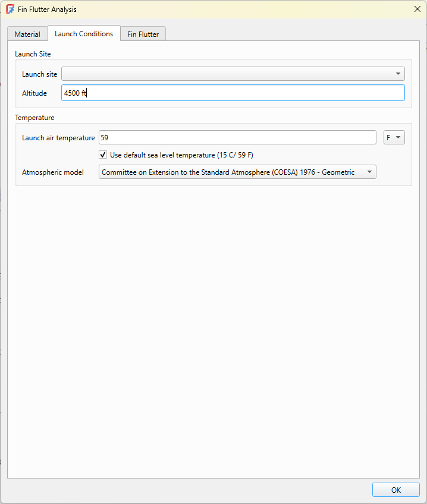Image resolution: width=427 pixels, height=504 pixels.
Task: Open the Fin Flutter tab
Action: [143, 34]
